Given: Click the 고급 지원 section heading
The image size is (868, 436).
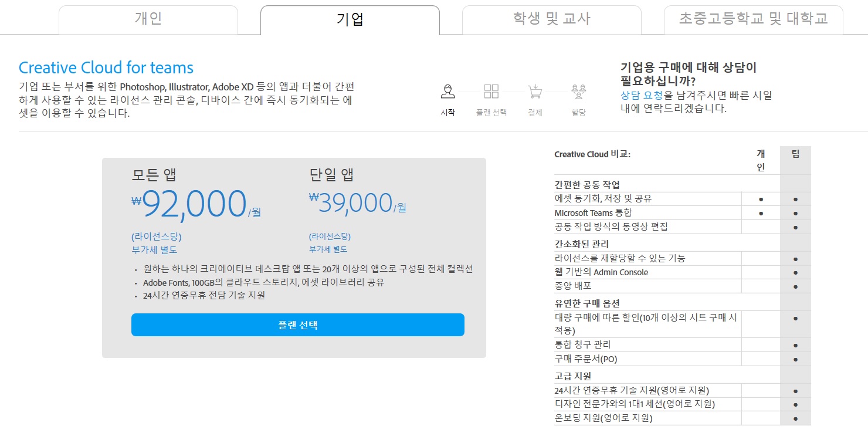Looking at the screenshot, I should point(572,376).
